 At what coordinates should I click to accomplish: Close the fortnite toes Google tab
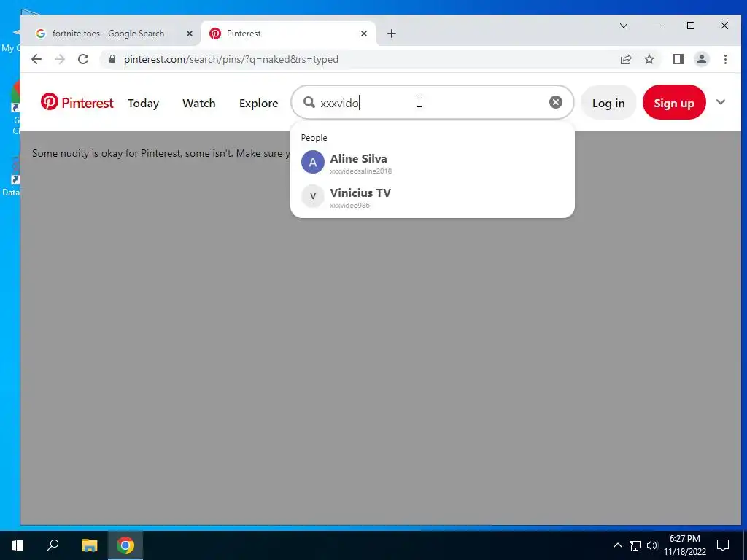pos(189,34)
